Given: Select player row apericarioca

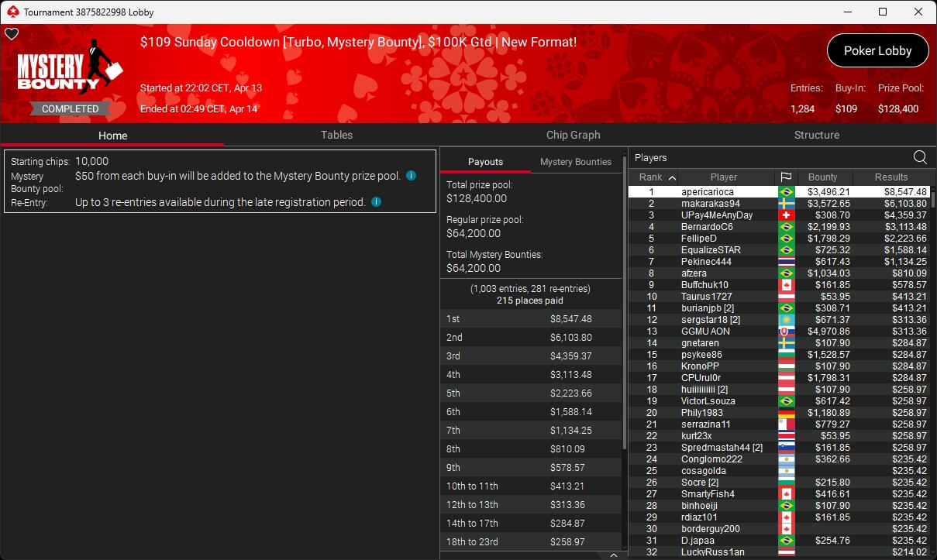Looking at the screenshot, I should pyautogui.click(x=779, y=192).
